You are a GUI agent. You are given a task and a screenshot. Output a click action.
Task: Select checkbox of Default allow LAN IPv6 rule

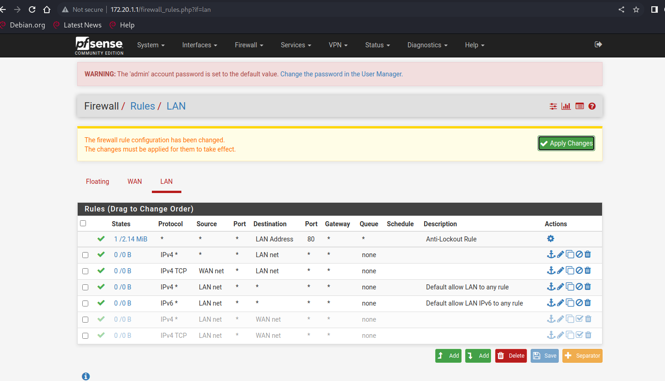click(85, 303)
